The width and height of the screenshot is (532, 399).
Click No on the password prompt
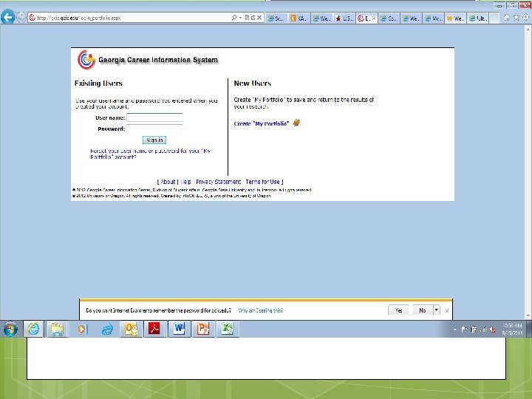pos(423,310)
